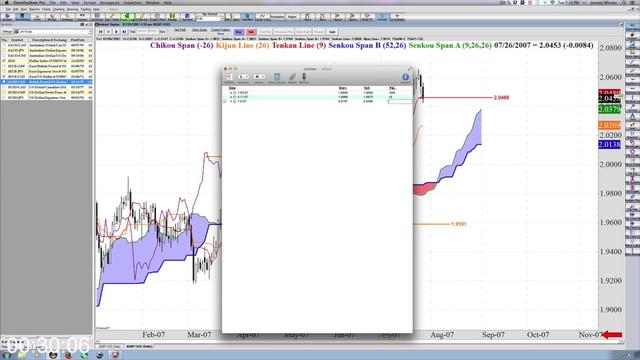Select the Australian Dollar/US Dollar symbol row

coord(47,56)
